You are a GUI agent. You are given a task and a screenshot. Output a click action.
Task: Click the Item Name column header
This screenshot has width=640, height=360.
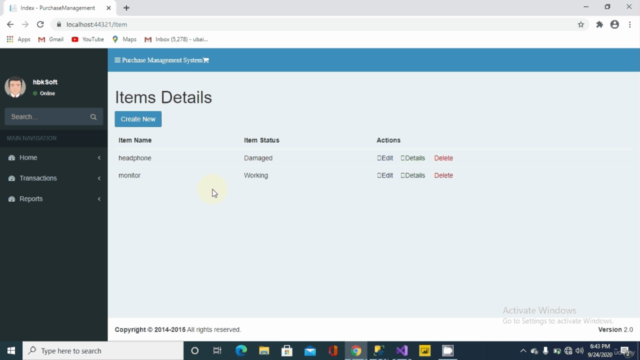[135, 140]
